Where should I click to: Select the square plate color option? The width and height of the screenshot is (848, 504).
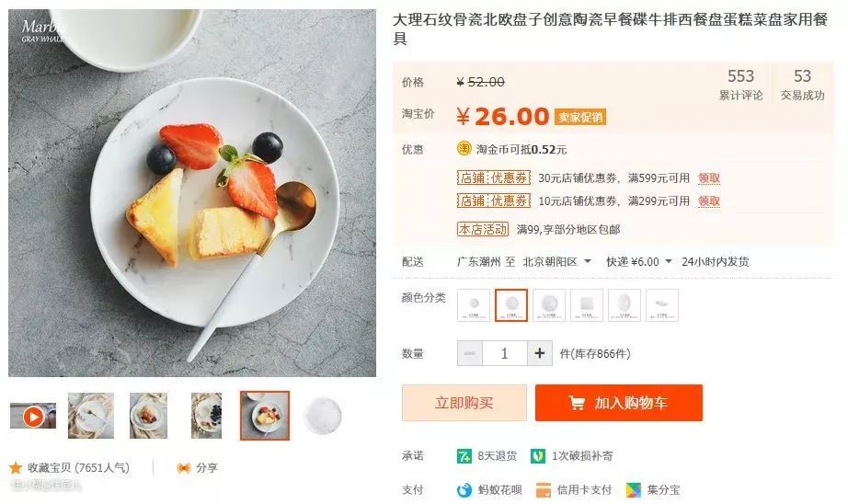coord(587,305)
